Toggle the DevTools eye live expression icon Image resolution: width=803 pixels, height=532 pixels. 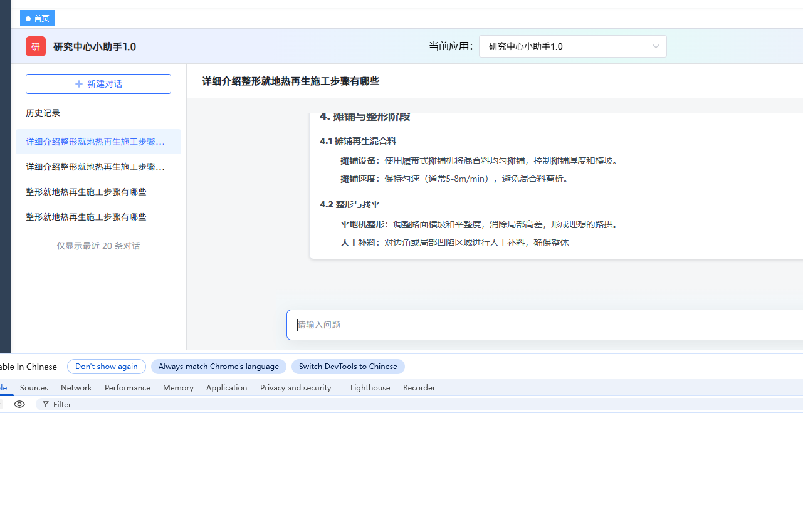(x=19, y=404)
